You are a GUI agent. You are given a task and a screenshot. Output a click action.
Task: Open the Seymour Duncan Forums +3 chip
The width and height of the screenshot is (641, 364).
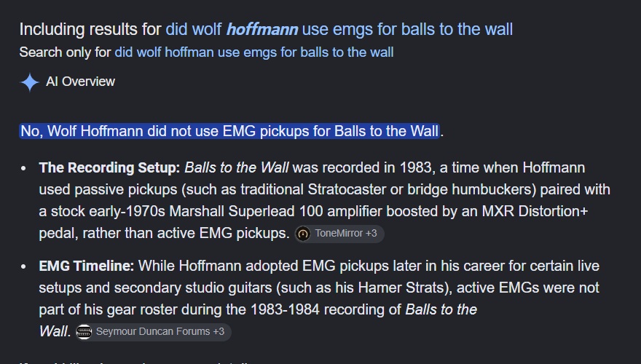(153, 332)
